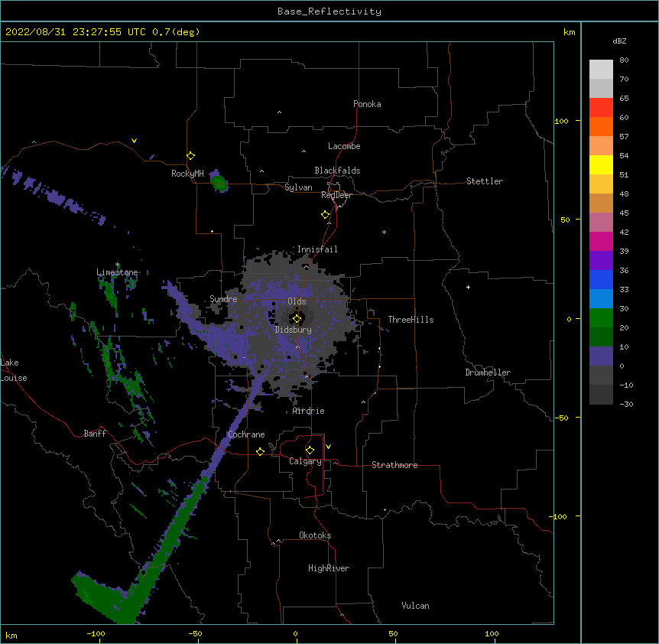Click the white plus marker north of Drumheller
The height and width of the screenshot is (644, 659).
[468, 287]
